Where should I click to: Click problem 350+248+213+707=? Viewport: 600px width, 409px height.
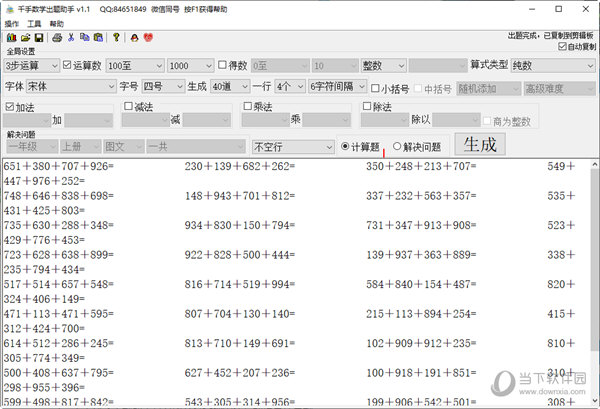(x=421, y=166)
